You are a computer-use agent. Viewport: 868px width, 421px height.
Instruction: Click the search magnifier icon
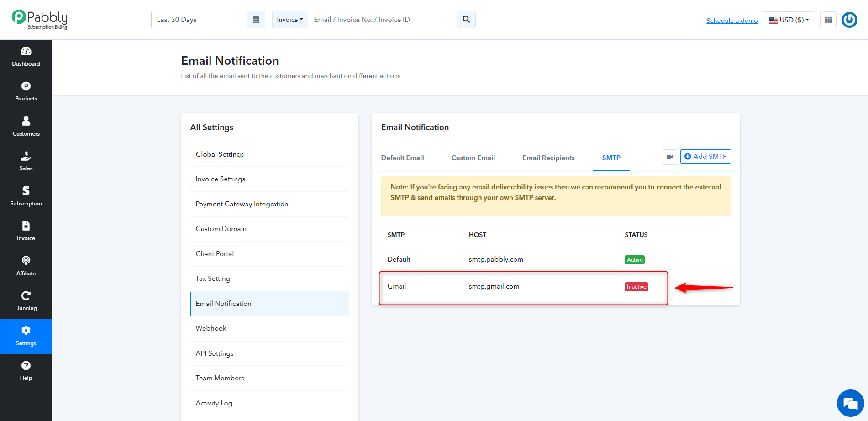point(466,20)
